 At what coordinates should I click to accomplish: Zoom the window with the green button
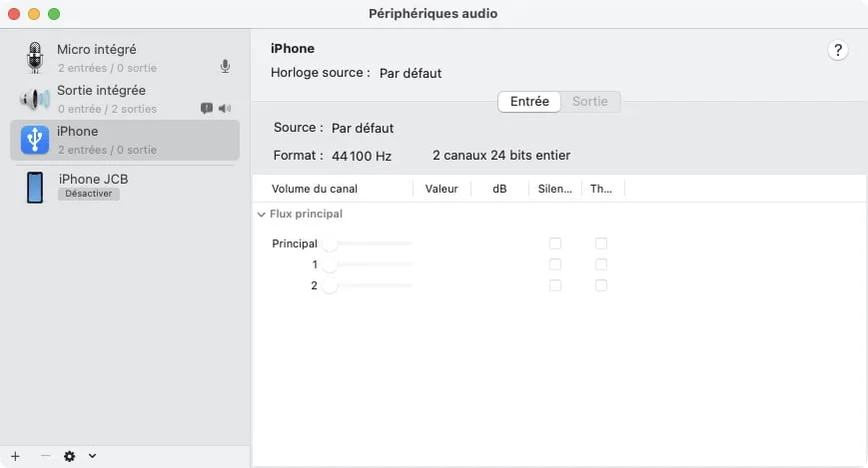54,14
